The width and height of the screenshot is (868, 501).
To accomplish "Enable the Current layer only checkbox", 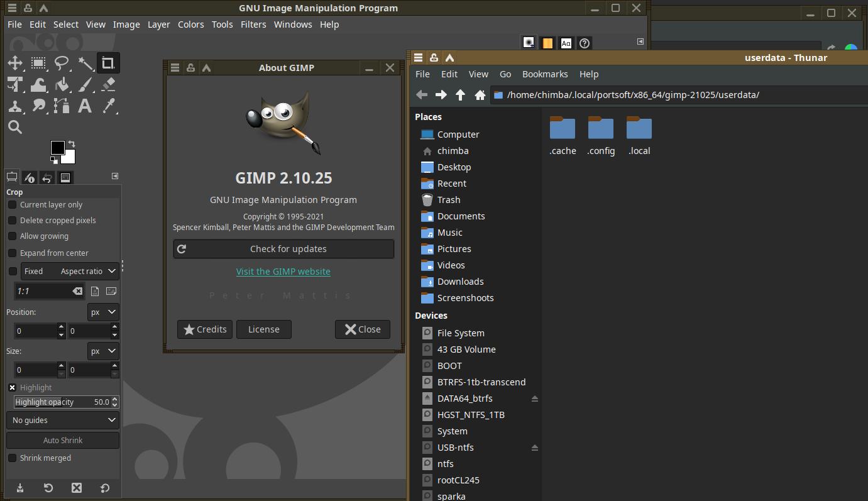I will pos(12,205).
